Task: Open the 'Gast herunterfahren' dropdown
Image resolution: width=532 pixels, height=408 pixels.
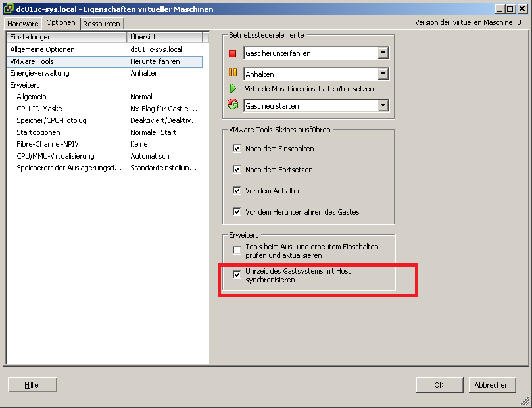Action: [383, 53]
